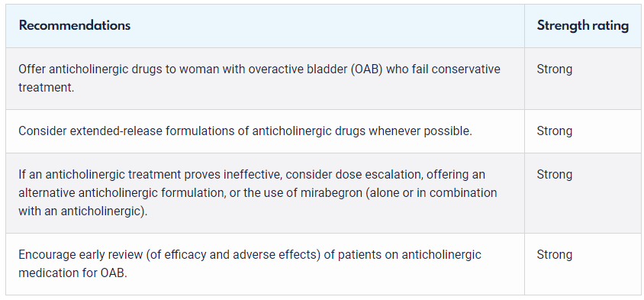Click Strong rating for mirabegron row
The height and width of the screenshot is (300, 644).
click(x=554, y=175)
